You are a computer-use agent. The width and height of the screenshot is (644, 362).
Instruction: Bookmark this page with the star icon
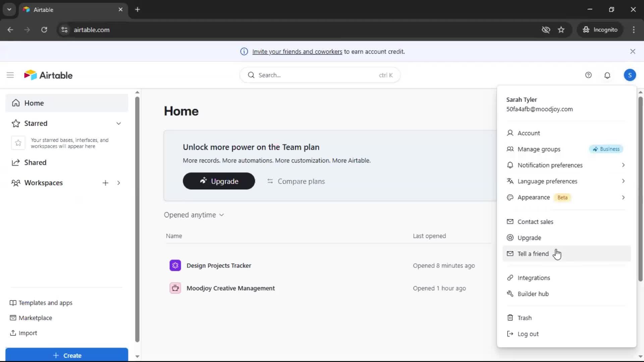pyautogui.click(x=561, y=29)
